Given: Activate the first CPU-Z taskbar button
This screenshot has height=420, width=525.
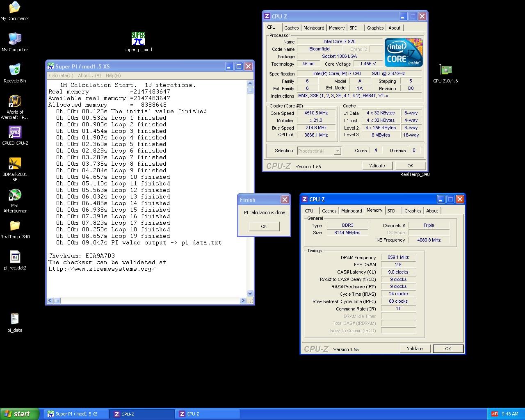Looking at the screenshot, I should 142,414.
